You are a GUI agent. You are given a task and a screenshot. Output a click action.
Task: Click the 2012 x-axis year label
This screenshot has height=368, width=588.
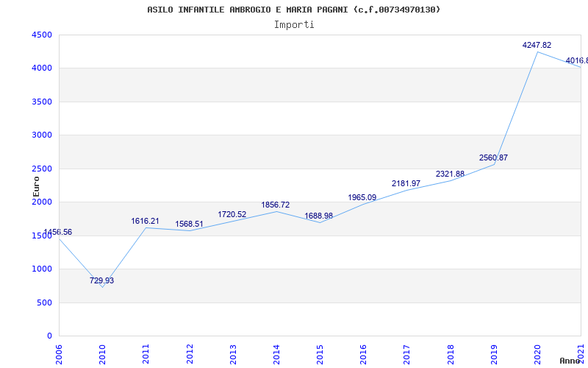coord(190,354)
